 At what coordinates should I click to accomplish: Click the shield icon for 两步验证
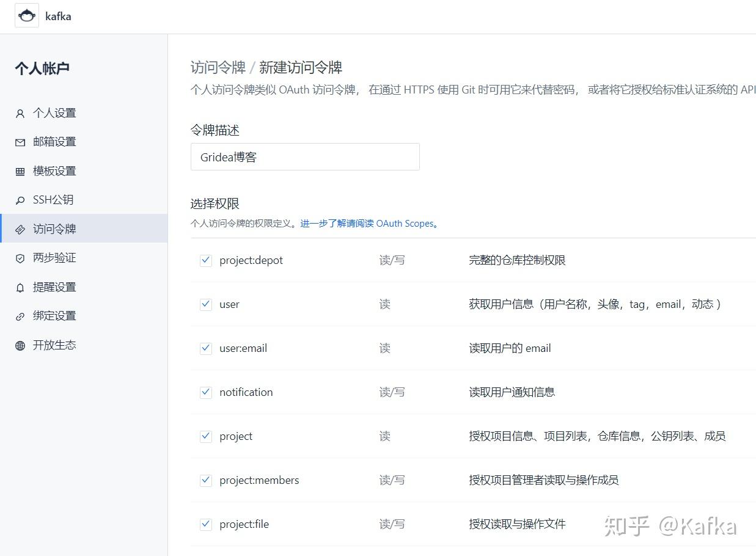[21, 258]
